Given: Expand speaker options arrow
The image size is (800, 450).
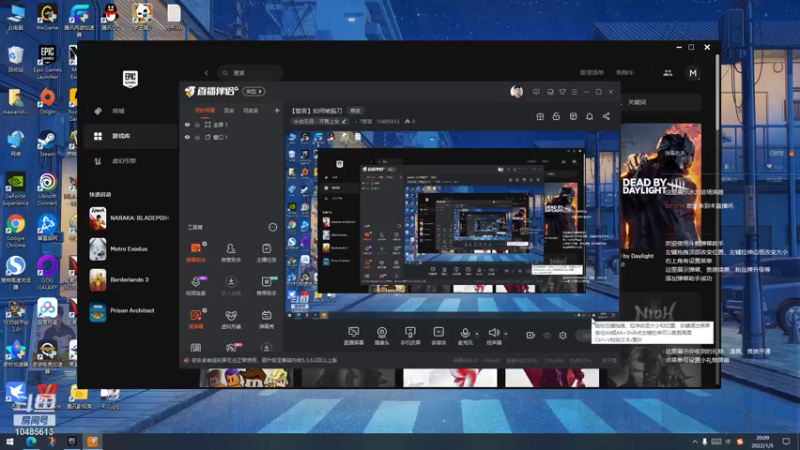Looking at the screenshot, I should point(506,334).
